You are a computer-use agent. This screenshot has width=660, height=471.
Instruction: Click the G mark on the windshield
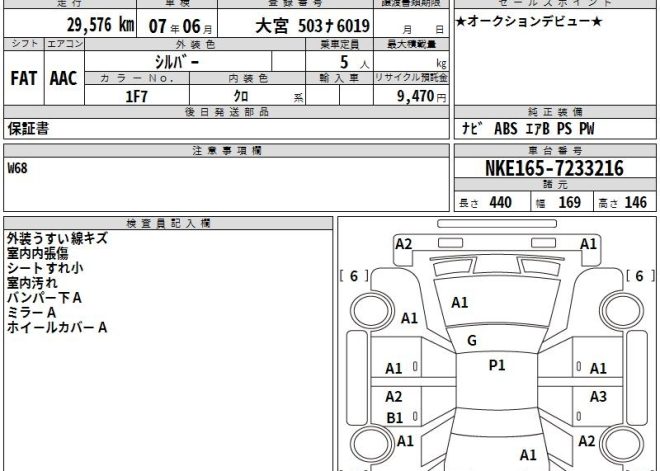coord(470,340)
